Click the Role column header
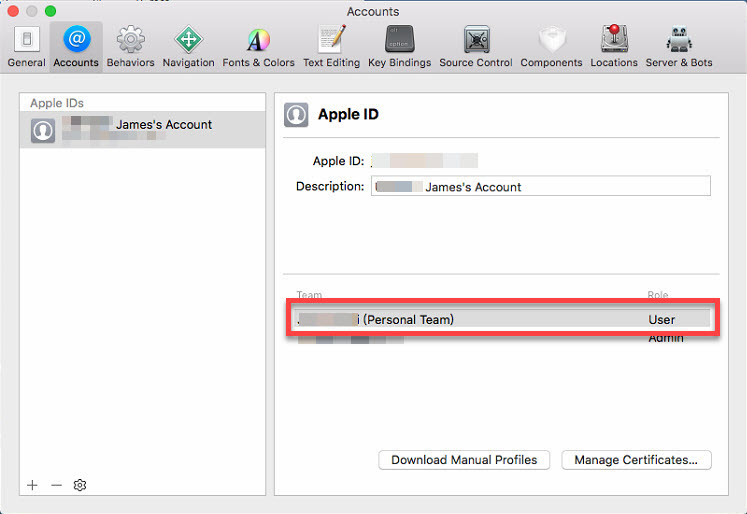The image size is (747, 514). pos(657,295)
